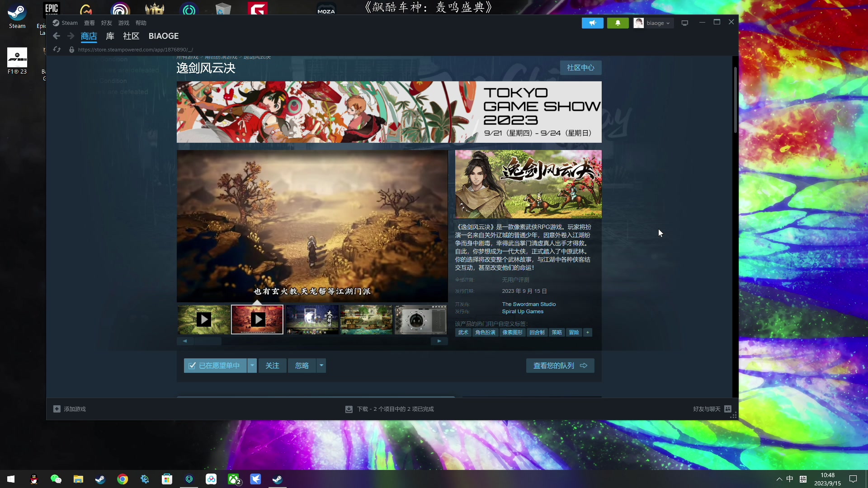Click the 武术 tag
Image resolution: width=868 pixels, height=488 pixels.
click(x=463, y=333)
